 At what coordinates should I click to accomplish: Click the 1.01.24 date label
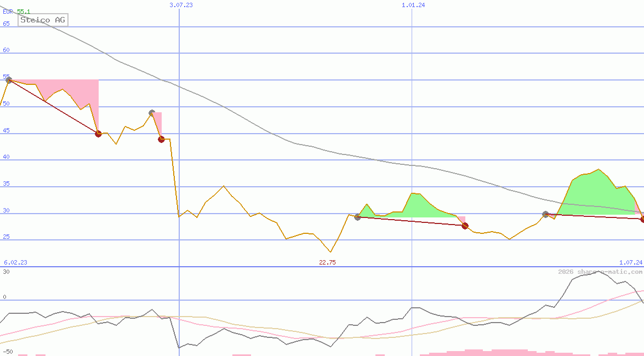pos(413,5)
